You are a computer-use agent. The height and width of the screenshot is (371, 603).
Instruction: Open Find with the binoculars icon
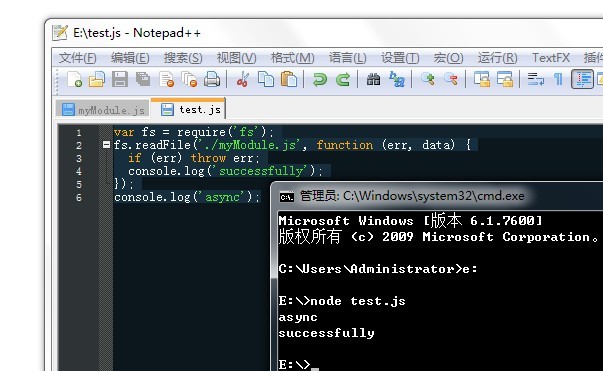pos(373,79)
